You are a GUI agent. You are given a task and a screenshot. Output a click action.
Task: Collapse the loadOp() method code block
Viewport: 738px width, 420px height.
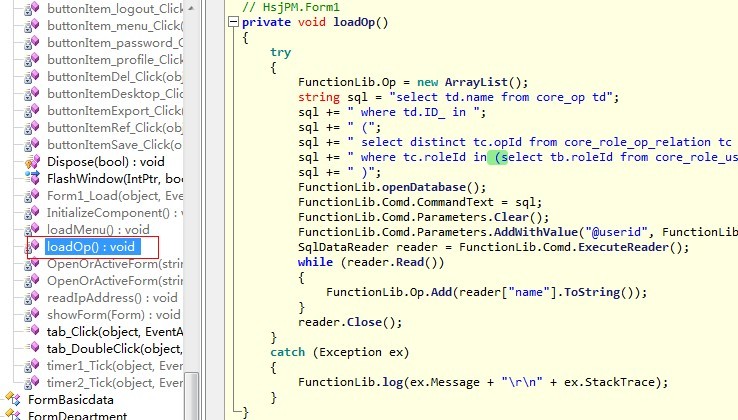click(x=233, y=21)
